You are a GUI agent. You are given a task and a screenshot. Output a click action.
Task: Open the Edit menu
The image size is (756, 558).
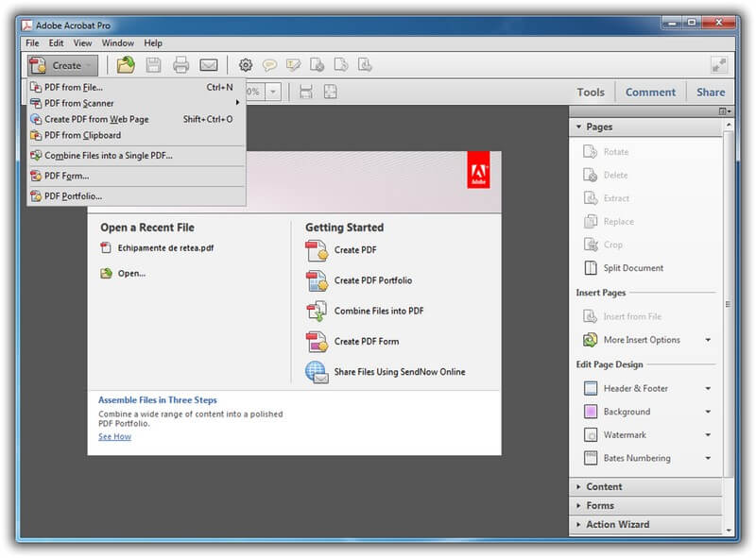56,42
